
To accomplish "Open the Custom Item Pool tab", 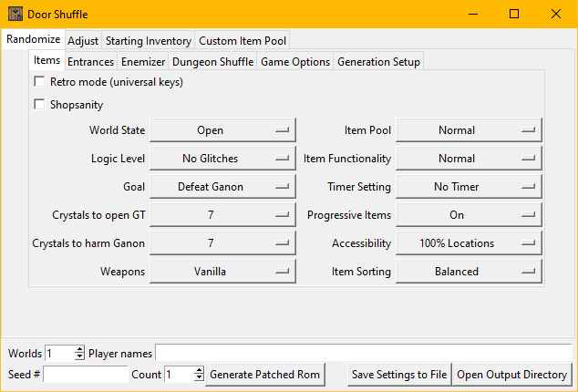I will click(242, 41).
